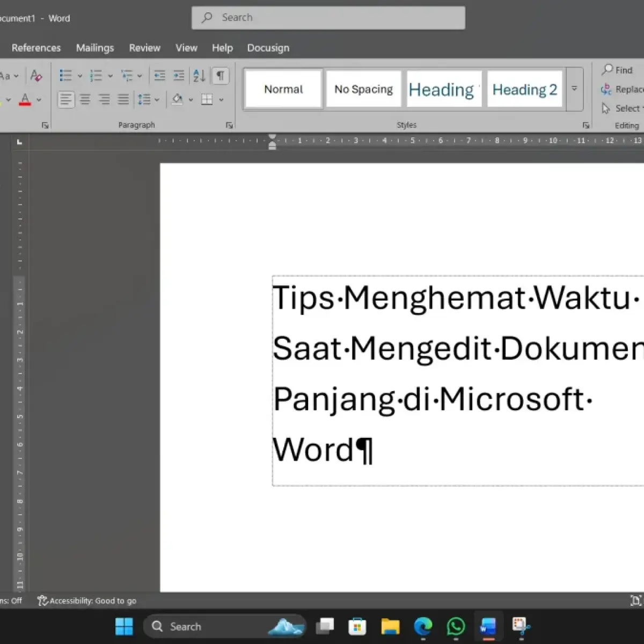Open the Change Case Aa dropdown
The width and height of the screenshot is (644, 644).
click(9, 76)
